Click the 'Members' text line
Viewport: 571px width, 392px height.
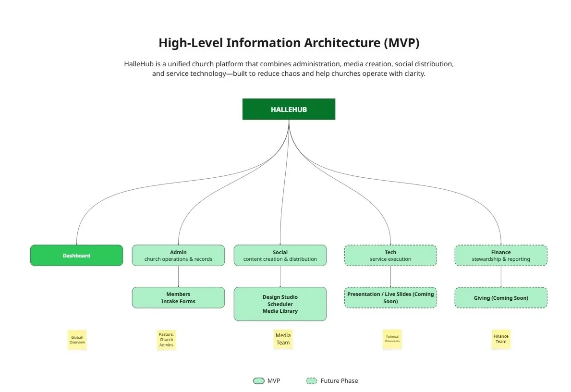click(x=179, y=294)
